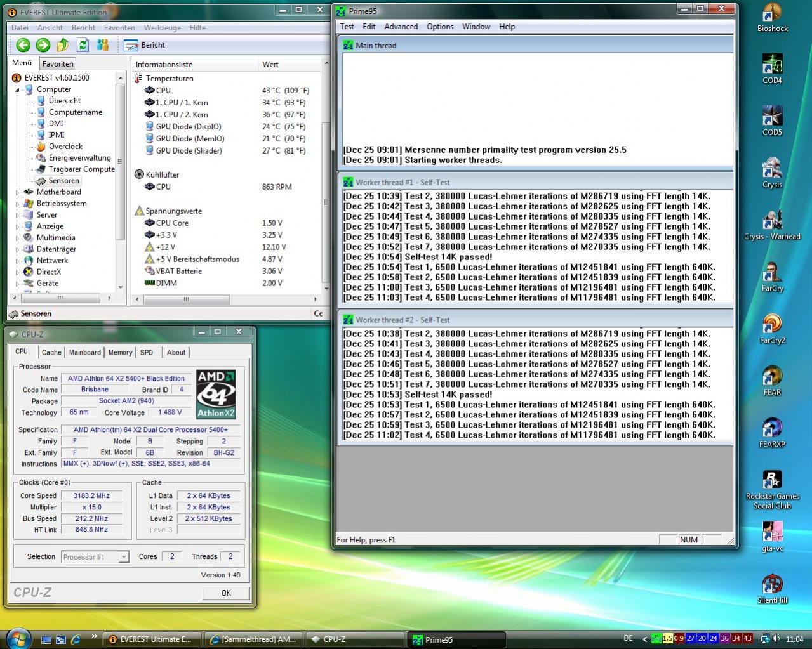Open the Advanced menu in Prime95
This screenshot has height=649, width=812.
click(401, 27)
